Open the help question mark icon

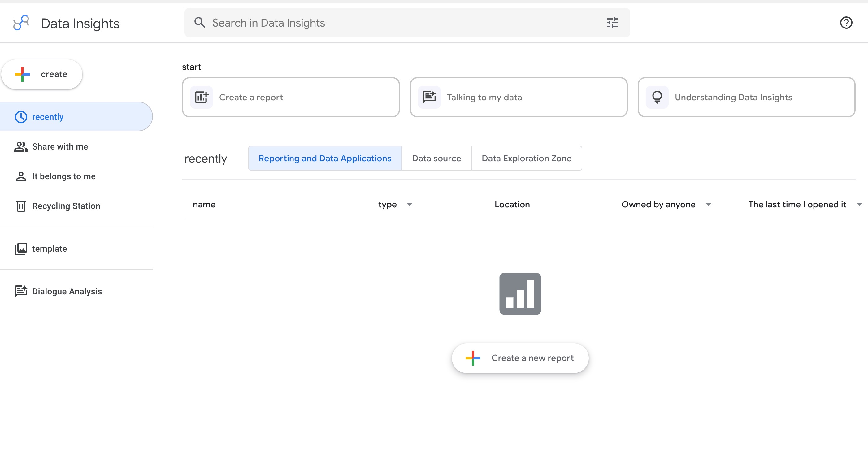point(846,23)
